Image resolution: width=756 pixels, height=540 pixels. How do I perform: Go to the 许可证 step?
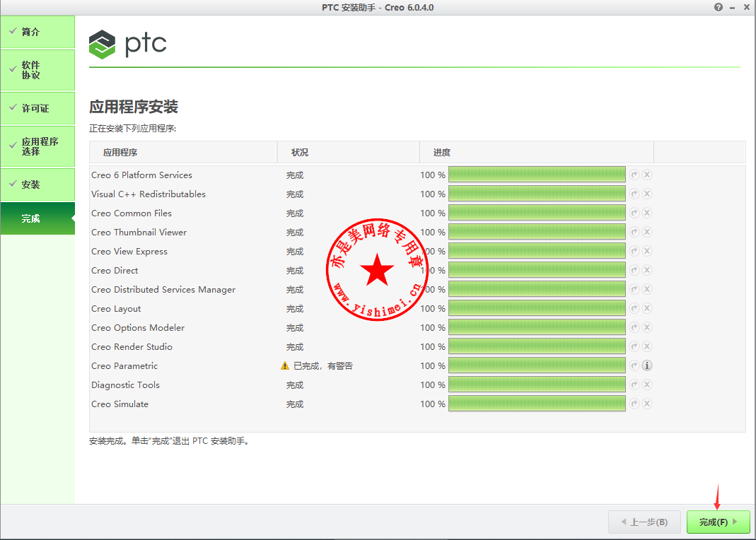tap(37, 108)
